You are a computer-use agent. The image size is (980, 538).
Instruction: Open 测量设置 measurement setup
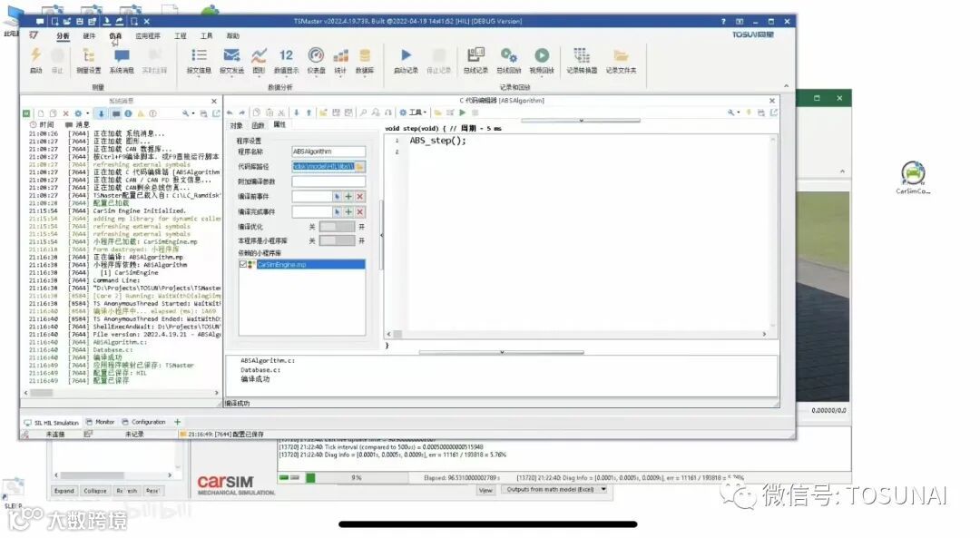coord(88,61)
